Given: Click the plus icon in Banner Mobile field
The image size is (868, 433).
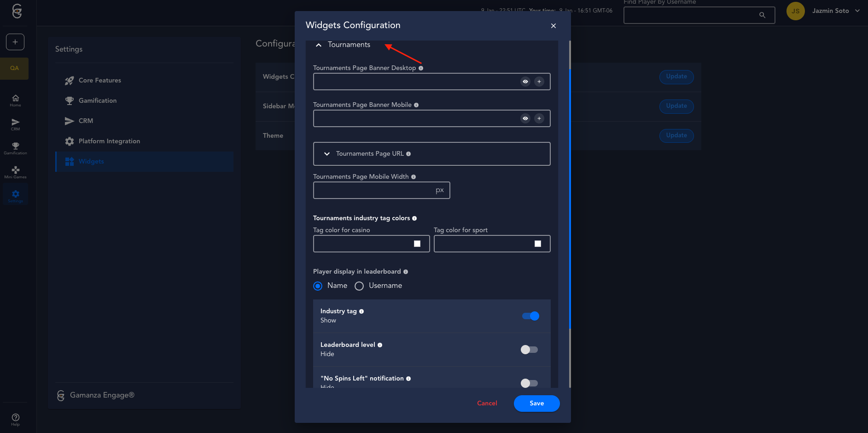Looking at the screenshot, I should pos(539,118).
